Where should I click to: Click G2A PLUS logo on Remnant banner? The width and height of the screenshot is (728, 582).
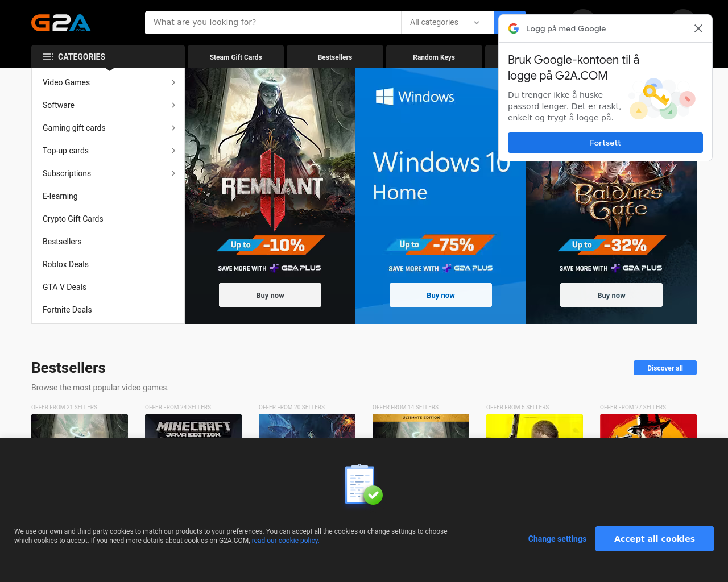pos(295,268)
